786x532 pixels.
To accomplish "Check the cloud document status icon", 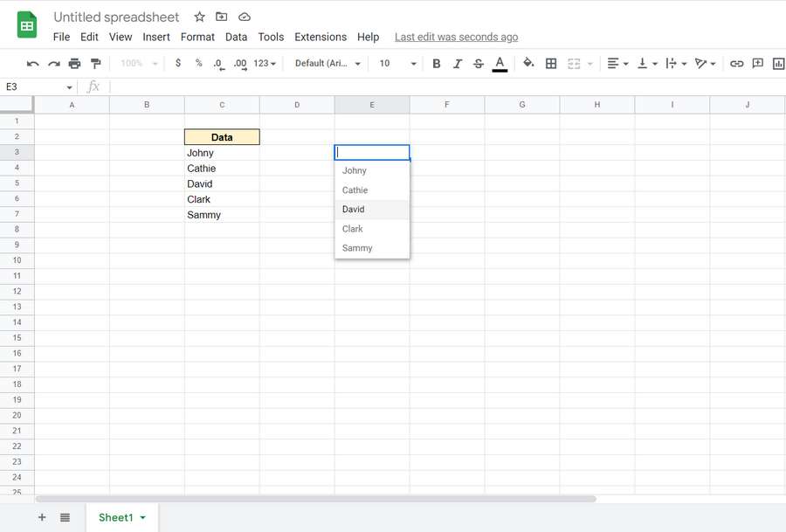I will pos(245,17).
